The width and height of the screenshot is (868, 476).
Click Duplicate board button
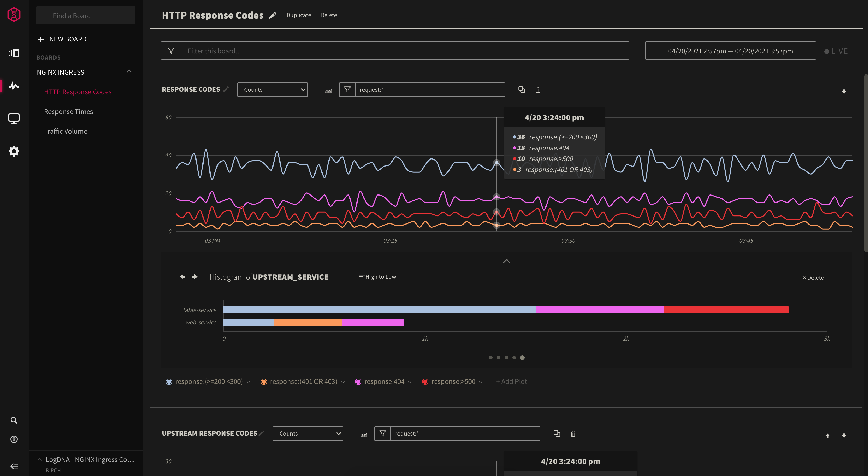[298, 15]
